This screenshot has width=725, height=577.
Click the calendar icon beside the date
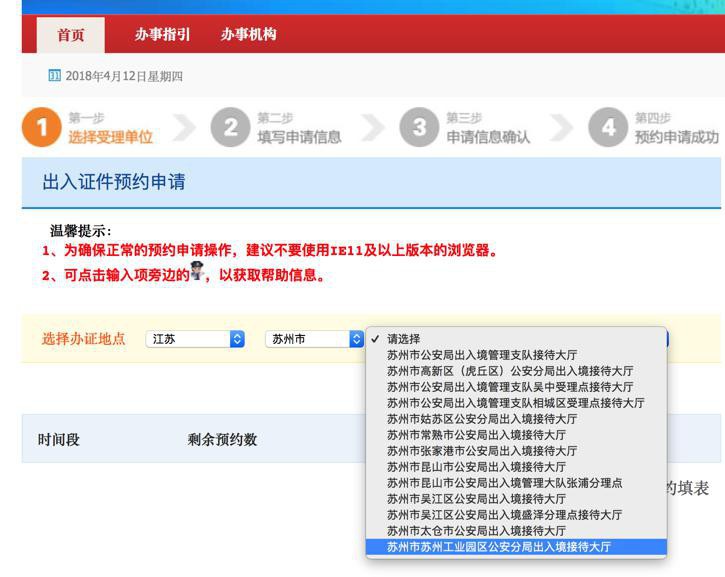pyautogui.click(x=55, y=75)
